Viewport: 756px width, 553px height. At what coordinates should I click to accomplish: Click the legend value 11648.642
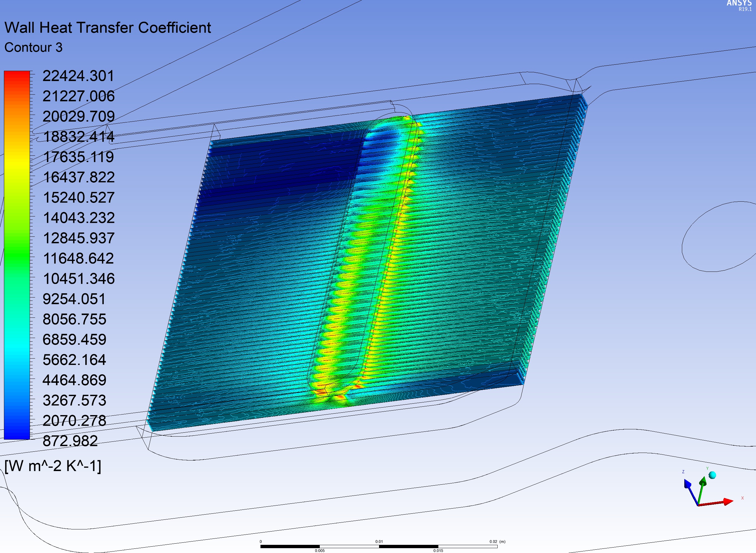click(79, 259)
